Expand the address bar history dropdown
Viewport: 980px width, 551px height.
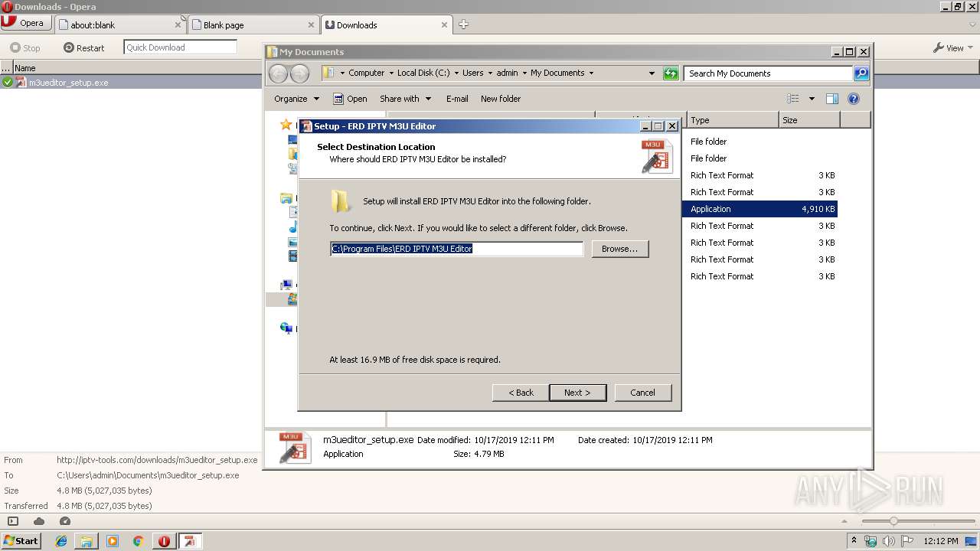pyautogui.click(x=652, y=73)
